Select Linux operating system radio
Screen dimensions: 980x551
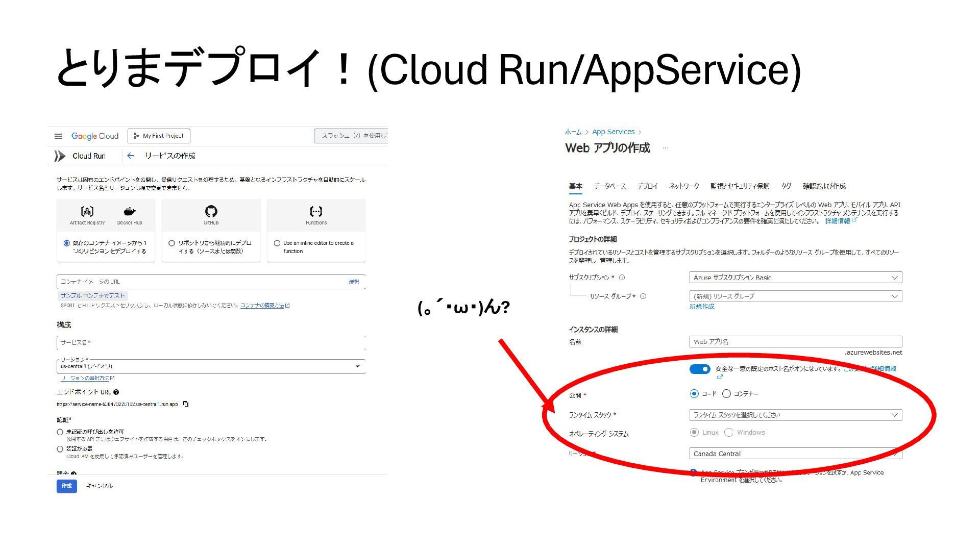[694, 433]
